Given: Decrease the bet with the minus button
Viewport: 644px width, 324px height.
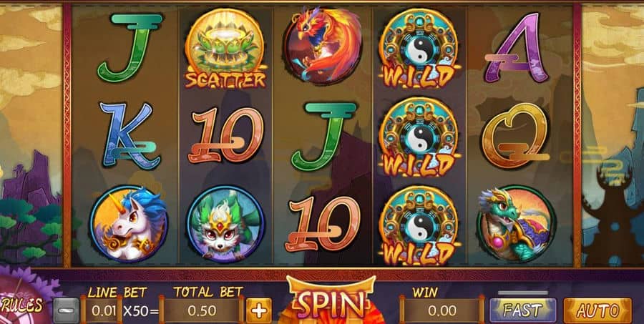Looking at the screenshot, I should coord(66,310).
